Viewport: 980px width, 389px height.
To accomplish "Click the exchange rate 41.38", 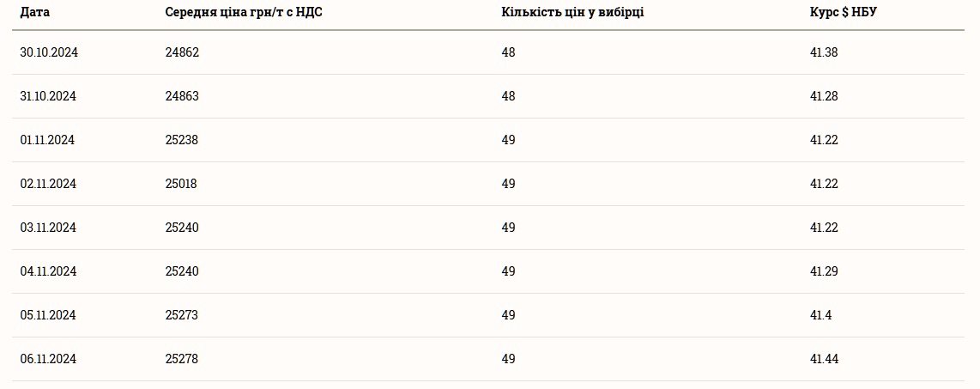I will 824,52.
